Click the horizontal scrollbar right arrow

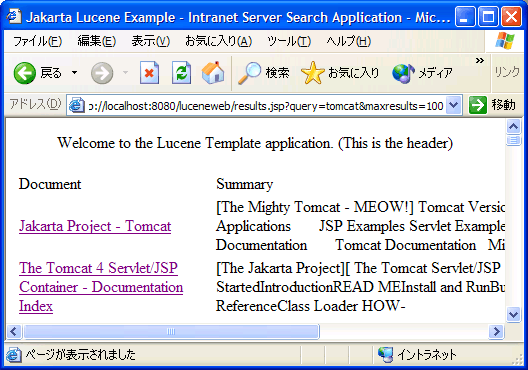(496, 332)
